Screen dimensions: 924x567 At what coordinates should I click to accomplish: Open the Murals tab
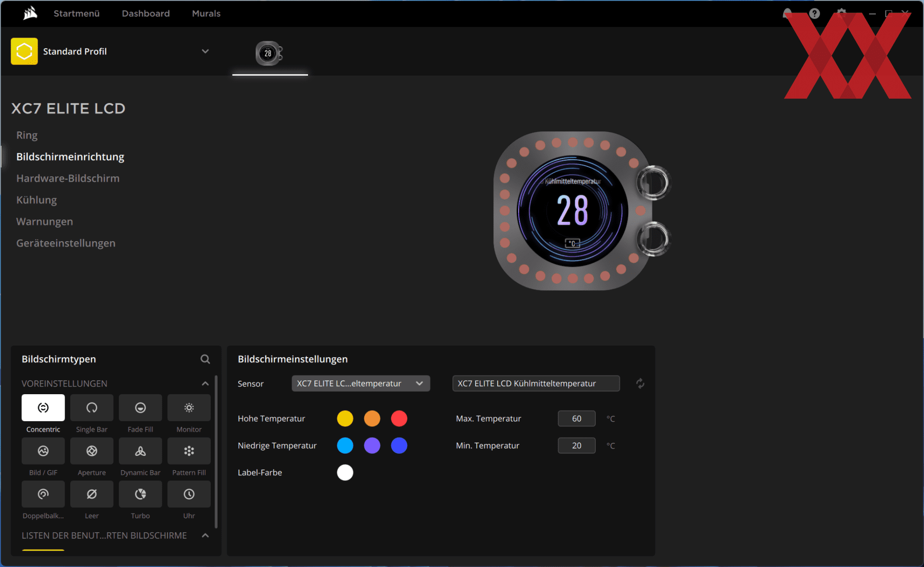pos(206,13)
